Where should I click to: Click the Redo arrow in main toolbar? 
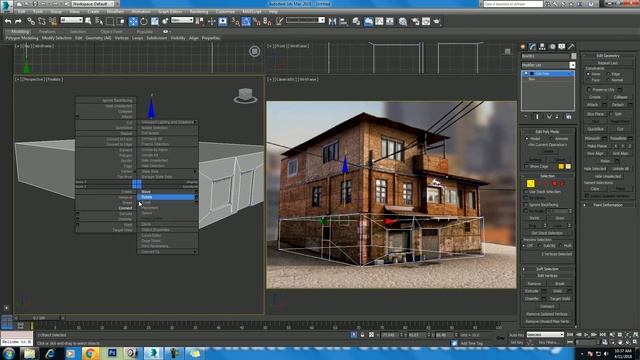[x=18, y=21]
